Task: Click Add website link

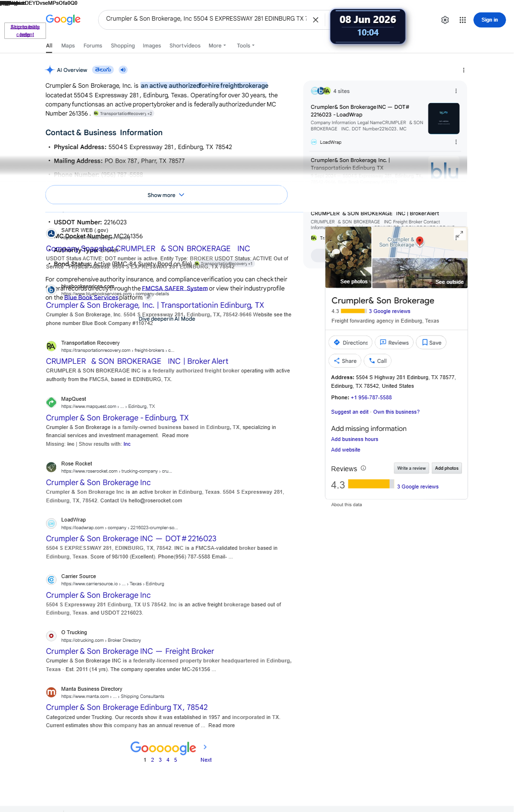Action: pos(345,450)
